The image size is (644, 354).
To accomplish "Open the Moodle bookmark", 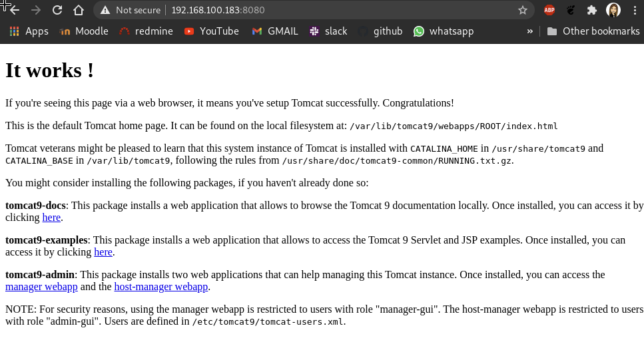I will click(x=84, y=31).
